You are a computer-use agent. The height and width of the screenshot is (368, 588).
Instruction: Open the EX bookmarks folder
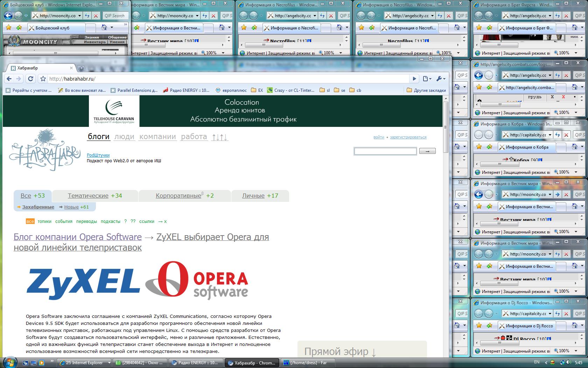[257, 90]
